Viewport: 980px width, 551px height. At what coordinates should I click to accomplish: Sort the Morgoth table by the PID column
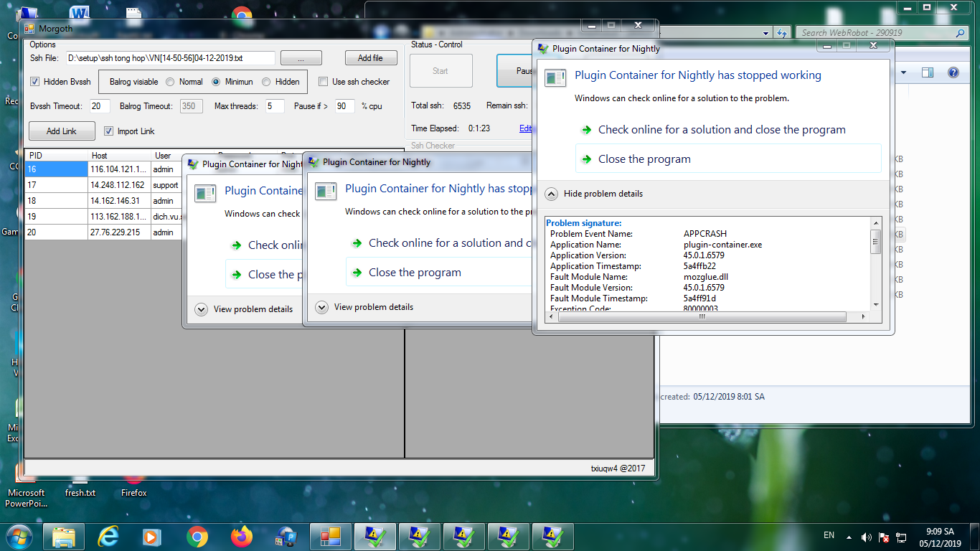tap(56, 156)
